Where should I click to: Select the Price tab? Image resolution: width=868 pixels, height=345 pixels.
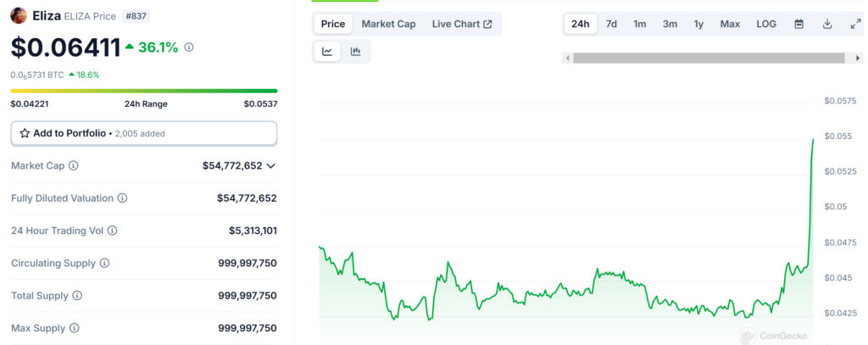[333, 24]
